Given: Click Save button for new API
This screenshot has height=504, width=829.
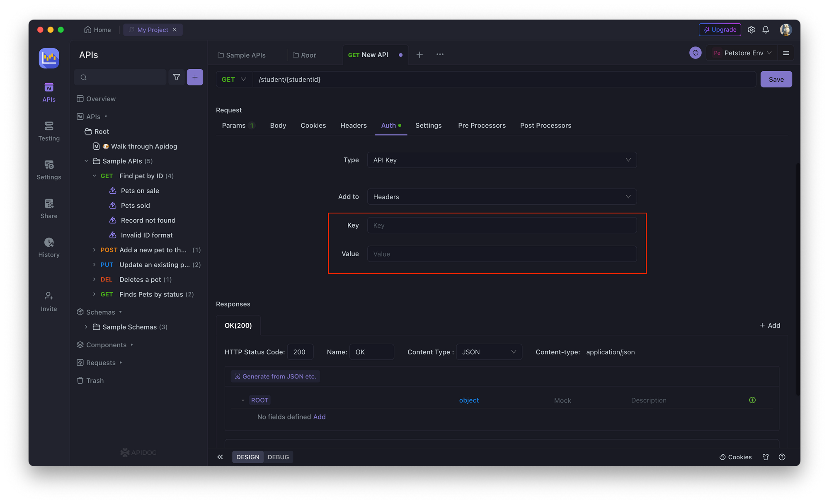Looking at the screenshot, I should (776, 79).
